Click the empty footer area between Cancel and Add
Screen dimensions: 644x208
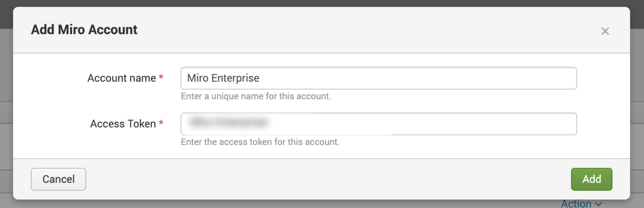pyautogui.click(x=326, y=179)
